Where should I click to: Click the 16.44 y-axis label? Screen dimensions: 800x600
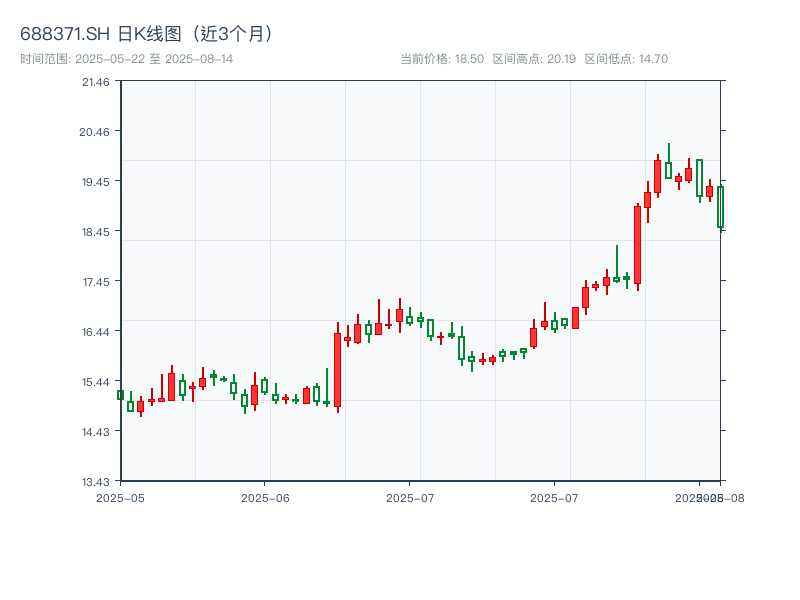(95, 331)
